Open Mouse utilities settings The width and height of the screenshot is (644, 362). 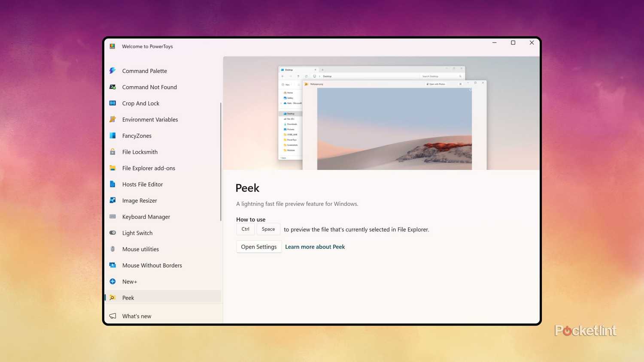pyautogui.click(x=140, y=249)
